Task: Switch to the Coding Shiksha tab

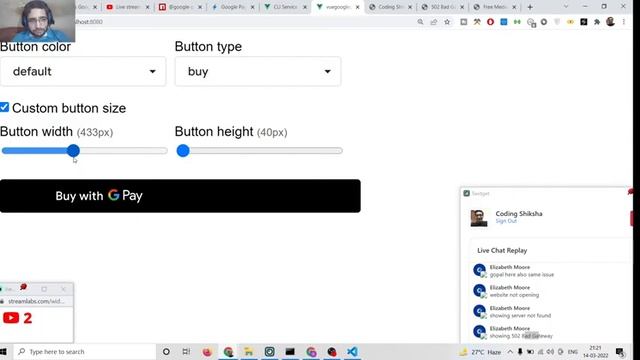Action: (x=391, y=7)
